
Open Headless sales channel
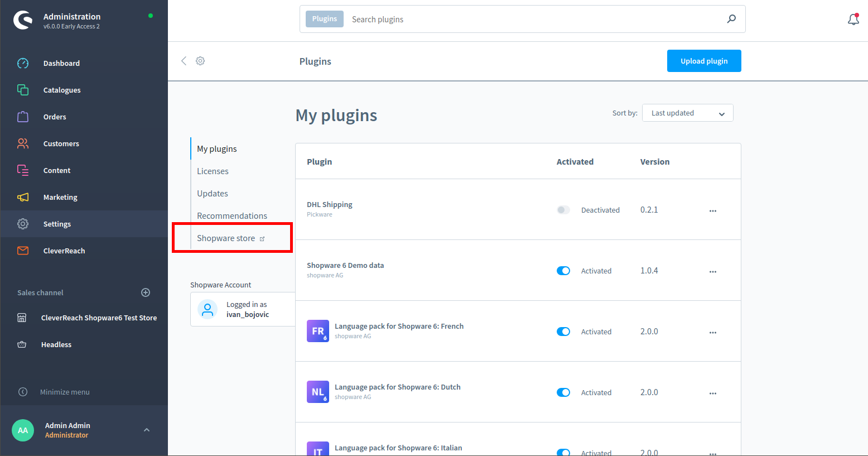point(56,344)
